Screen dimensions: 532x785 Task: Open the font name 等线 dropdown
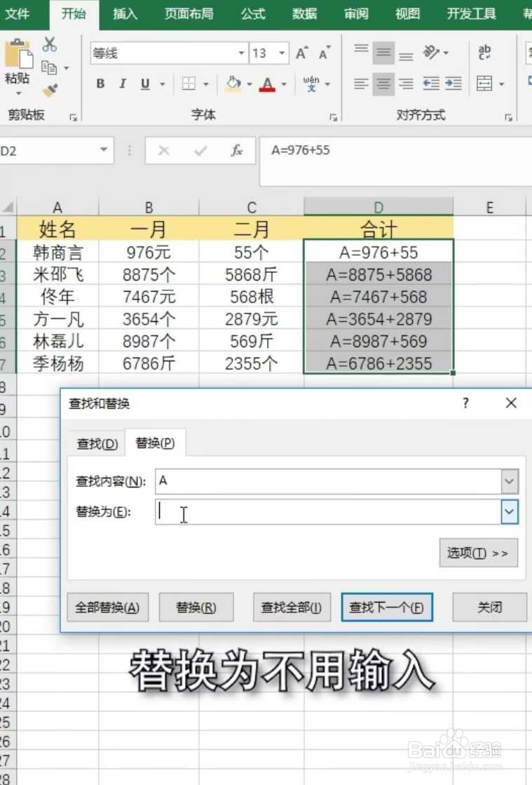pos(241,53)
